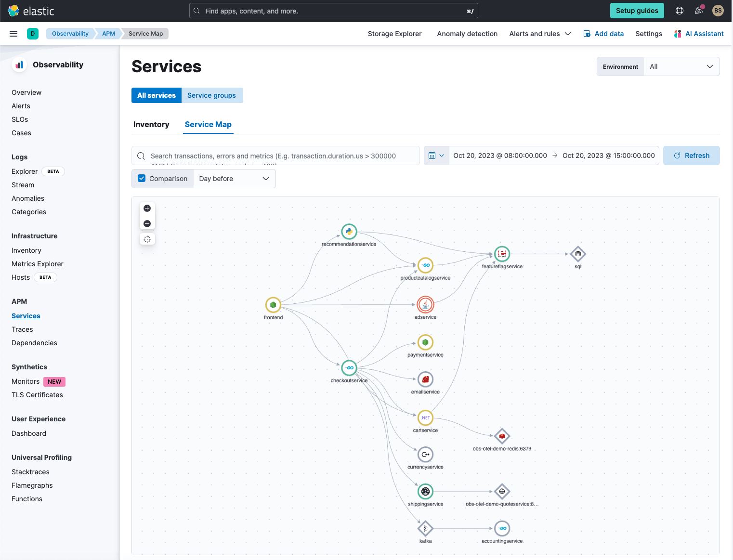Switch to the Inventory tab
The height and width of the screenshot is (560, 733).
pyautogui.click(x=151, y=124)
